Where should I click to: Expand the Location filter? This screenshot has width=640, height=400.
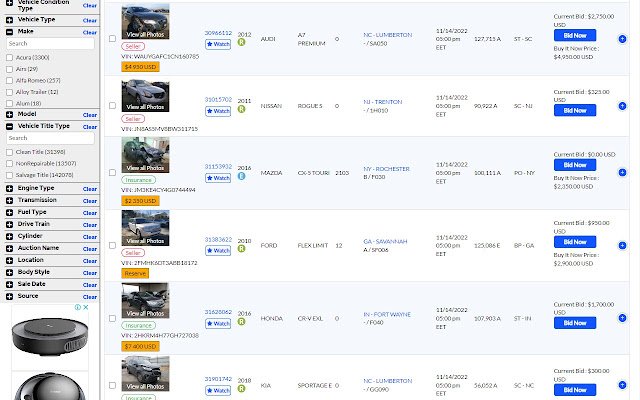(9, 260)
